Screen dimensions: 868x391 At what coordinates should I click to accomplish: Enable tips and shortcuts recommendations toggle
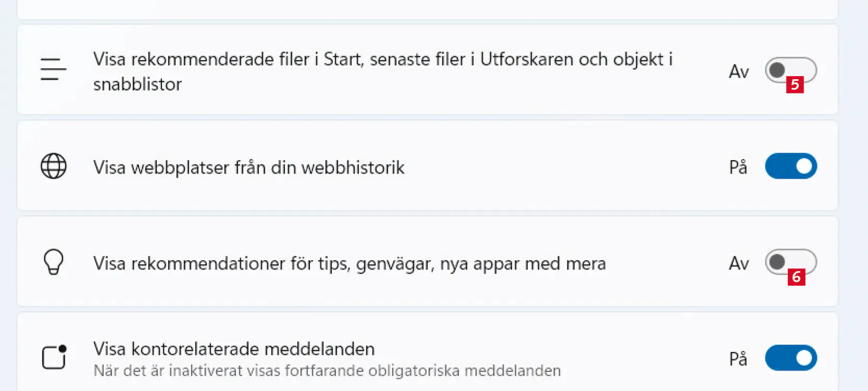pos(790,262)
